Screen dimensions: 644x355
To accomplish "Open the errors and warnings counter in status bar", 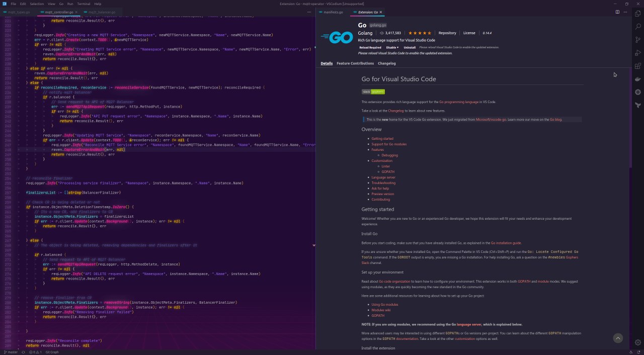I will 36,352.
